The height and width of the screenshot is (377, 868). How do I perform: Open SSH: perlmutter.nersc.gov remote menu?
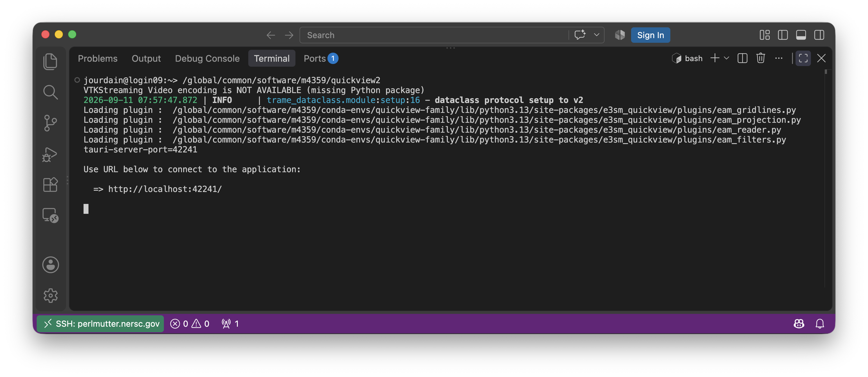[100, 323]
